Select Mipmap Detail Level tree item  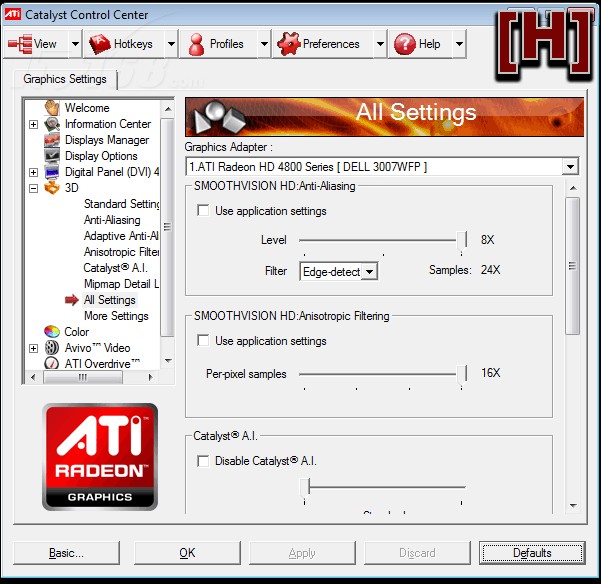click(122, 284)
